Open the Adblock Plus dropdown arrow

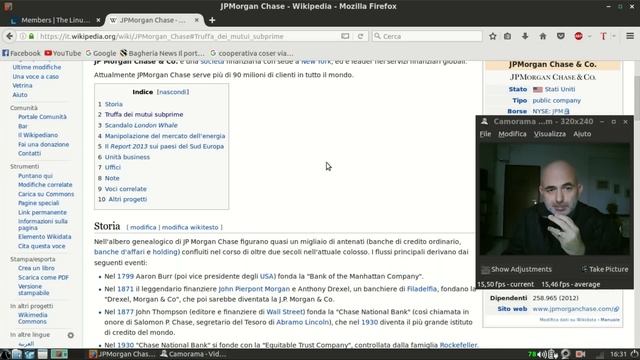[x=589, y=36]
